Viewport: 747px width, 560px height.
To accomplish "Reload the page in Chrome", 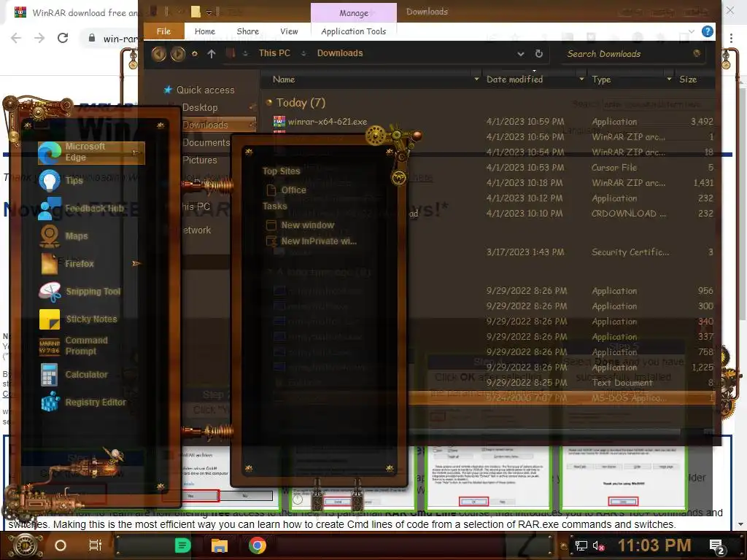I will (x=63, y=38).
